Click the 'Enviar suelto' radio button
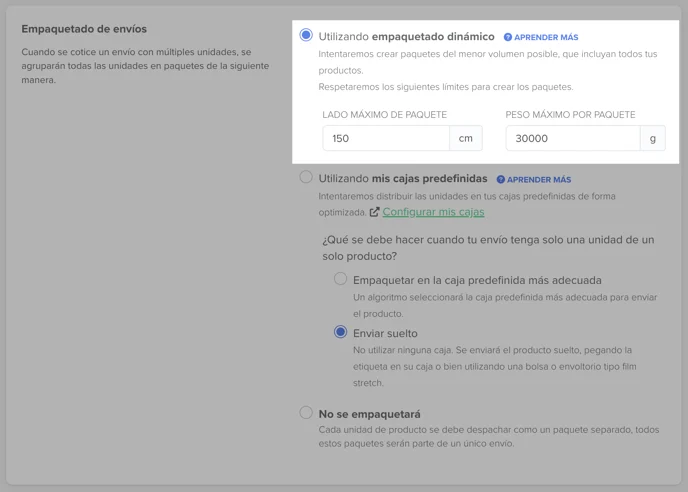This screenshot has width=688, height=492. coord(341,332)
